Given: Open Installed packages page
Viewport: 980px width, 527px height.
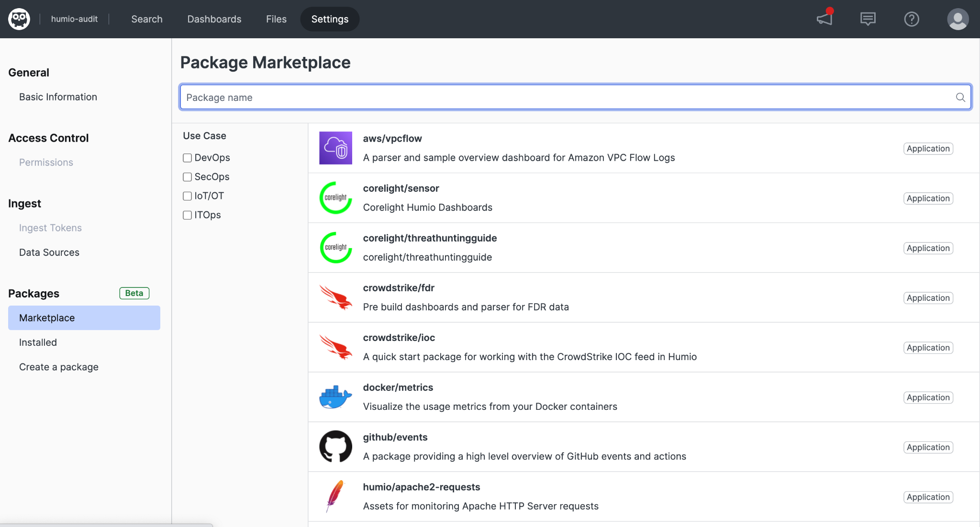Looking at the screenshot, I should tap(38, 342).
